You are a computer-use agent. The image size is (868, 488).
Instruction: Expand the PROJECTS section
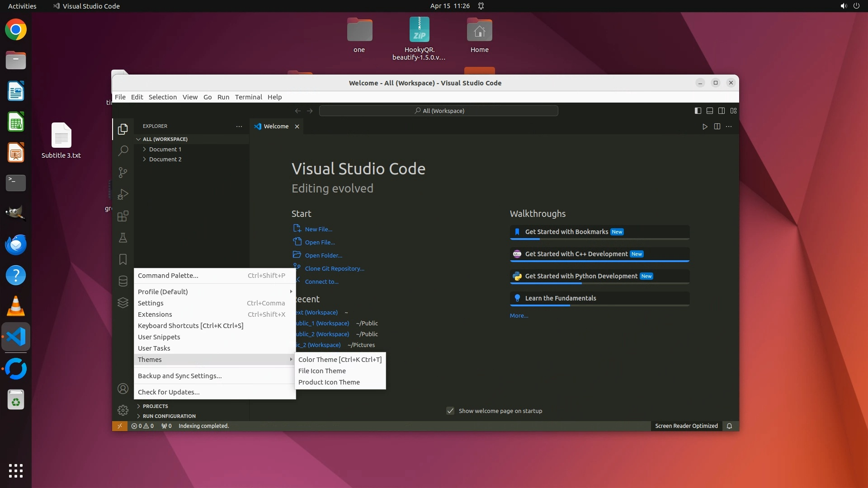click(x=155, y=406)
